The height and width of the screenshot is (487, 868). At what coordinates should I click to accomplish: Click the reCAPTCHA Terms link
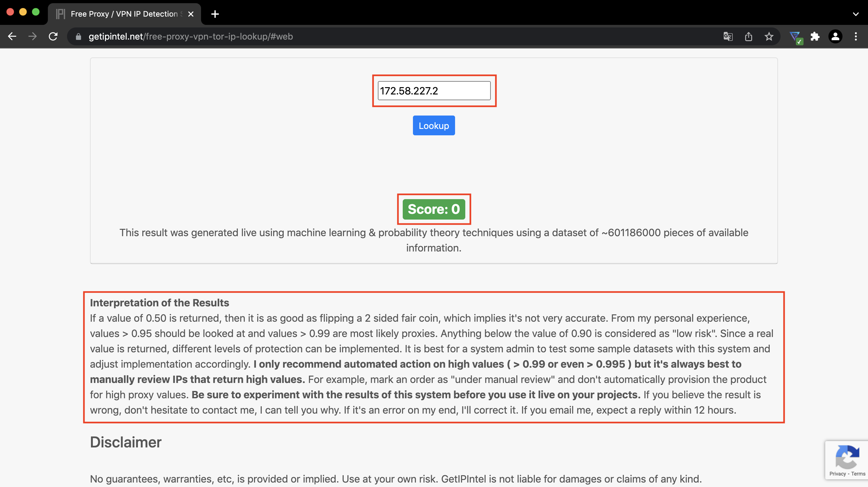pos(858,474)
